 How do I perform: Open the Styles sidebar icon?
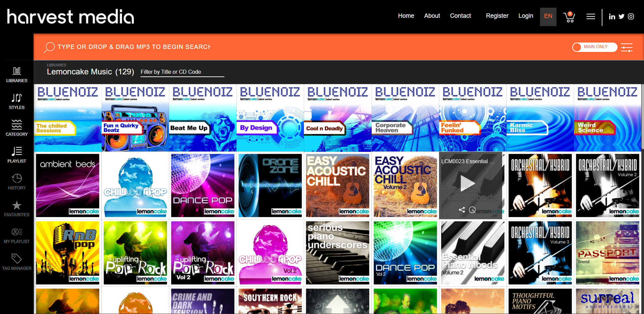click(x=17, y=101)
